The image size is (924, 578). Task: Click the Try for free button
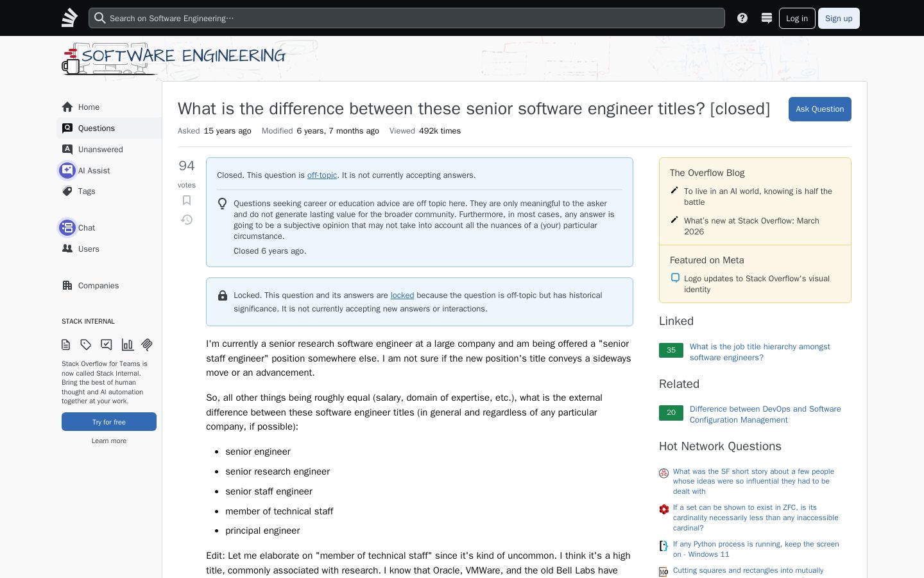pos(109,422)
